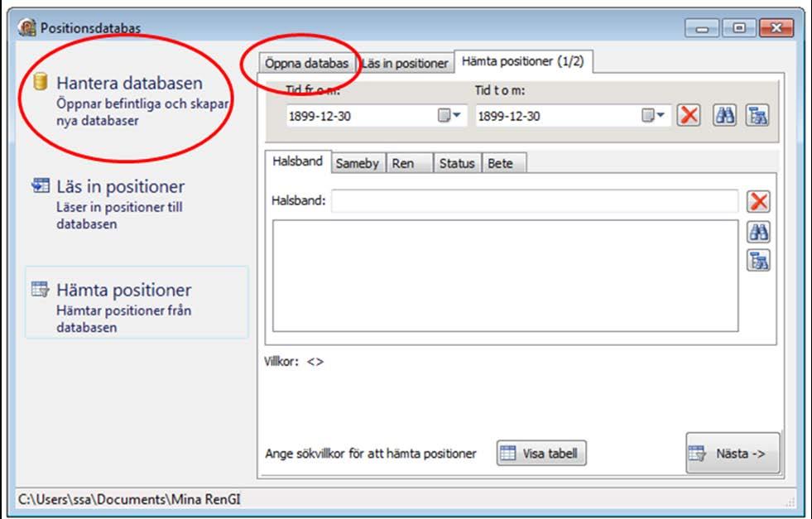Clear Halsband field with red X icon

click(x=759, y=201)
